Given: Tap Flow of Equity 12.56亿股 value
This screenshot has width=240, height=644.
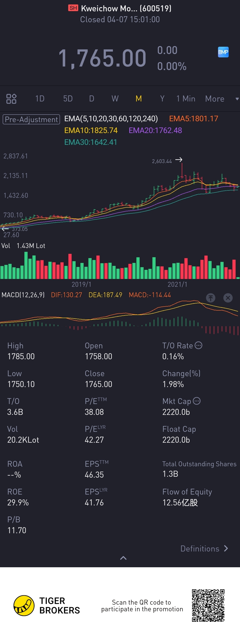Looking at the screenshot, I should coord(180,502).
